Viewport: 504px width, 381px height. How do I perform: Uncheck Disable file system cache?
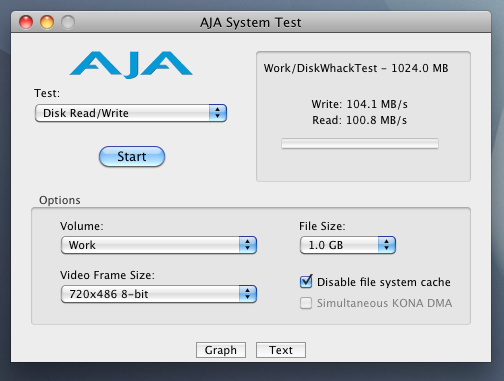click(306, 282)
